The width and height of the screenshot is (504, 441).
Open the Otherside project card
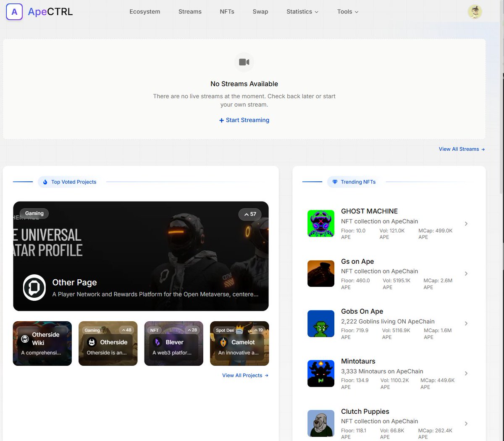tap(108, 344)
